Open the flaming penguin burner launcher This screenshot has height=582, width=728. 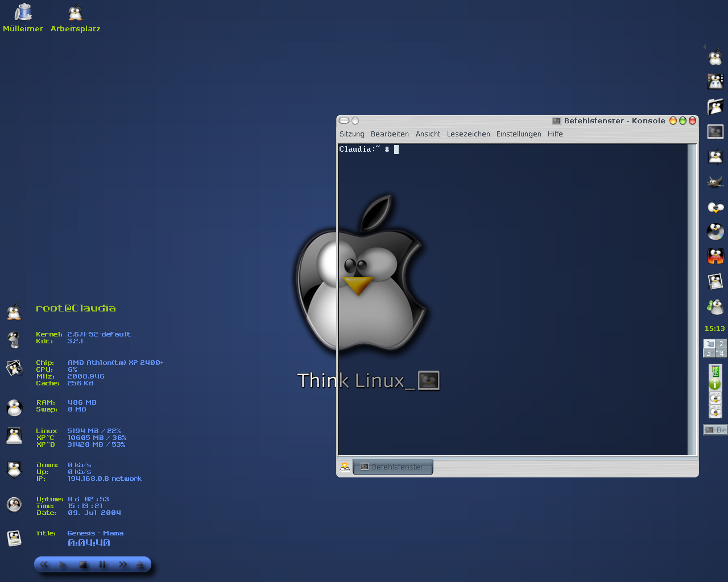(715, 256)
